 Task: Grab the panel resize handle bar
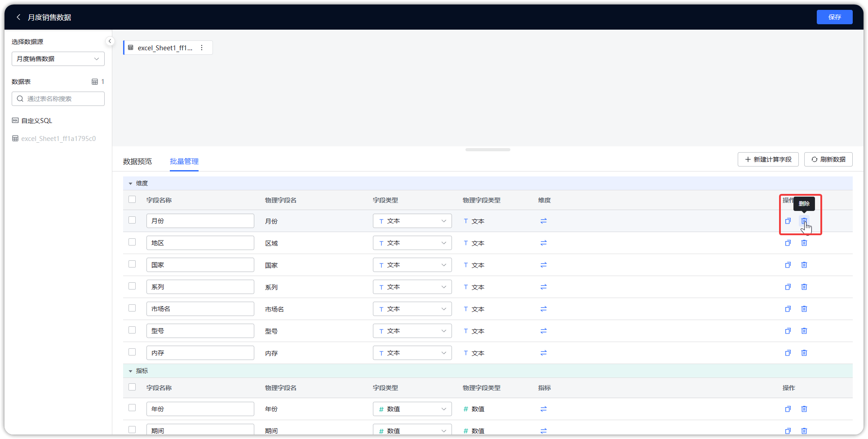[488, 150]
